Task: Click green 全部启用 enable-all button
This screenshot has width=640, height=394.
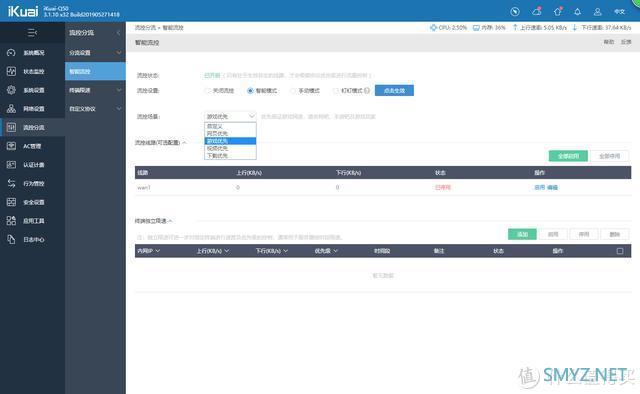Action: click(x=568, y=156)
